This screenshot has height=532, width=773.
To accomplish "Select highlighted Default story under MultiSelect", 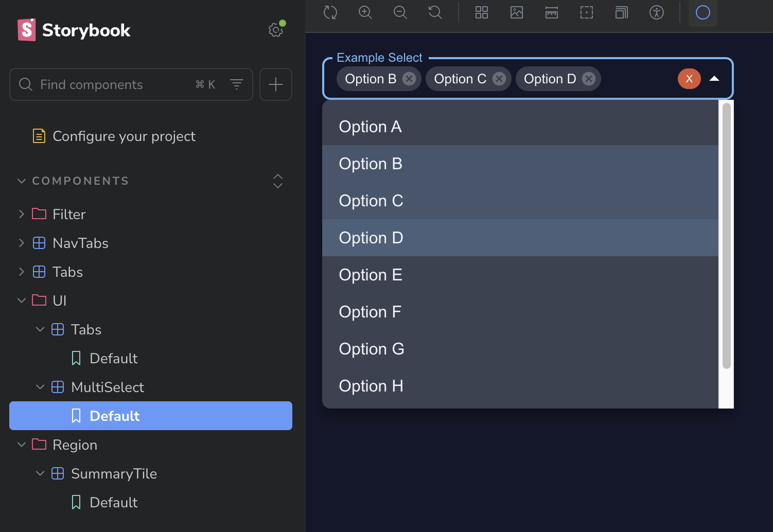I will 151,416.
